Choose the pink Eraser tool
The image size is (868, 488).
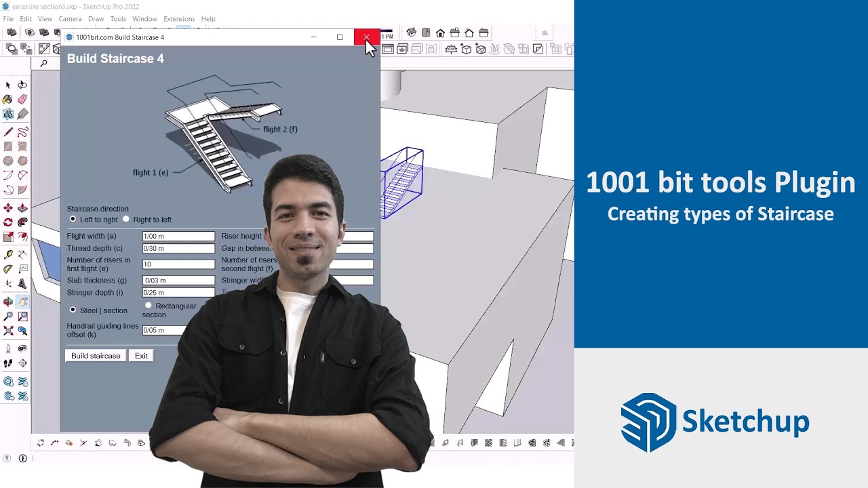(x=22, y=99)
